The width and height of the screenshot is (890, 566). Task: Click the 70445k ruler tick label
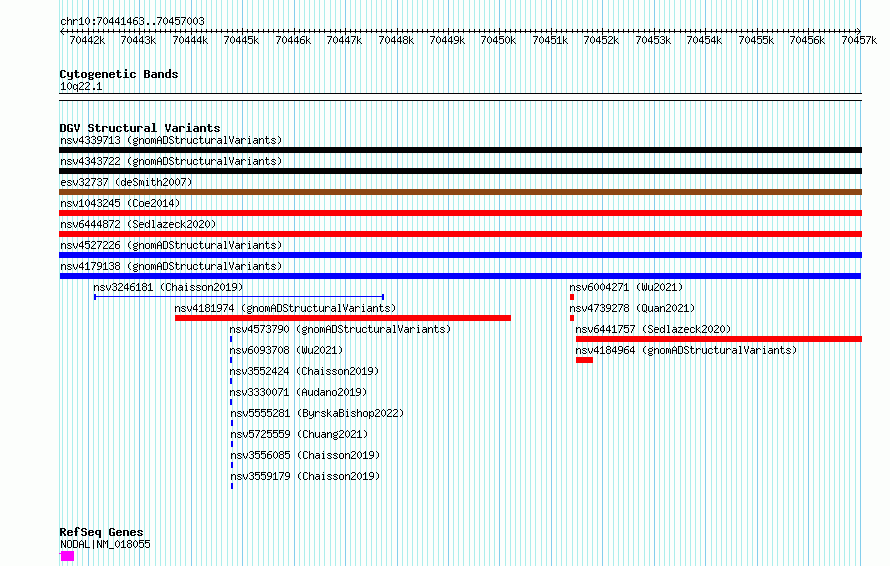(x=241, y=40)
